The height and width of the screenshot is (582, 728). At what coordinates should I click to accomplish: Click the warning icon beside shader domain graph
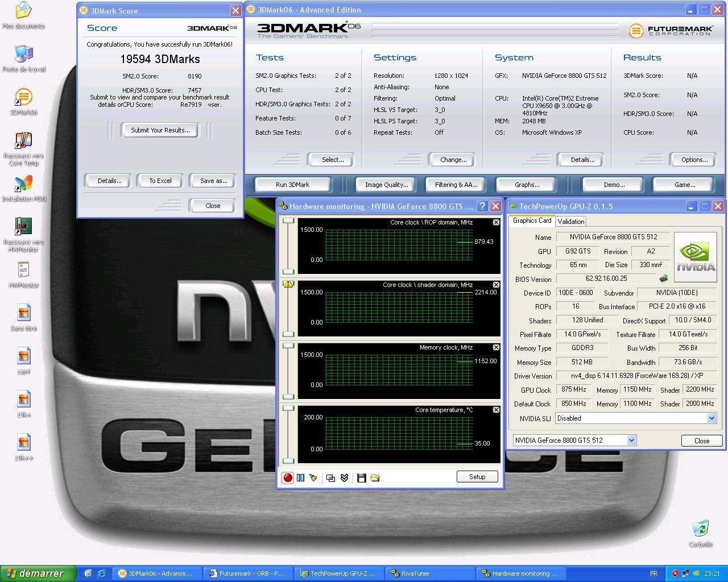[x=288, y=284]
